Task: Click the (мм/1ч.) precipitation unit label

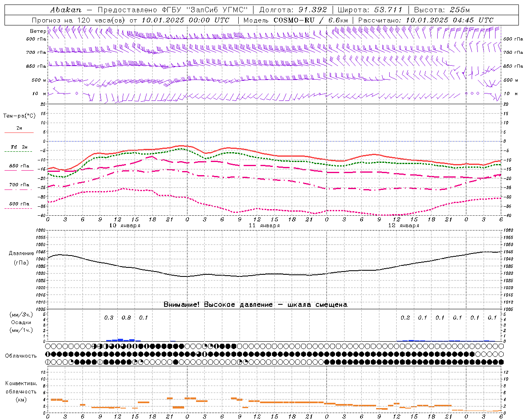Action: pyautogui.click(x=21, y=330)
